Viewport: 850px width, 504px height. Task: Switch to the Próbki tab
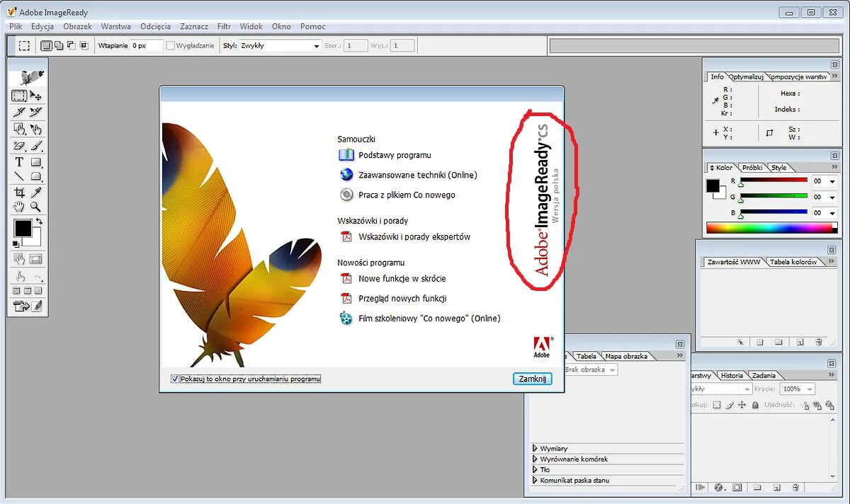[752, 168]
